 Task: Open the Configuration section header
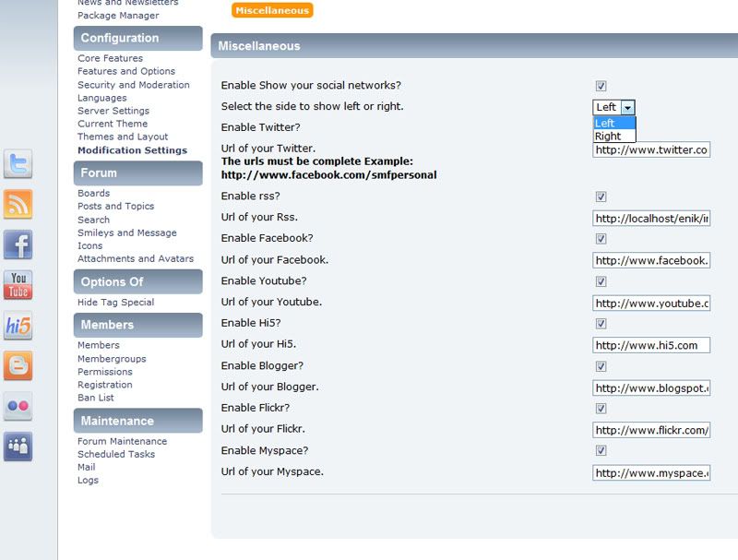137,38
